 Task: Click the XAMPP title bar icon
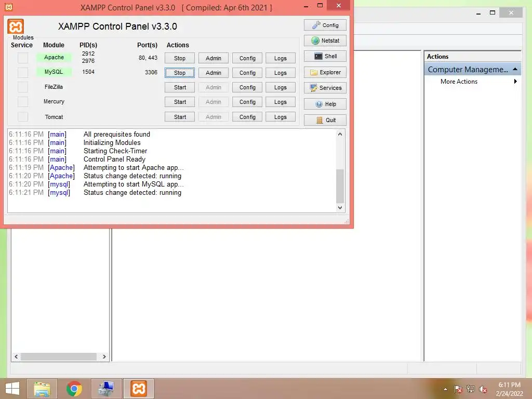9,7
